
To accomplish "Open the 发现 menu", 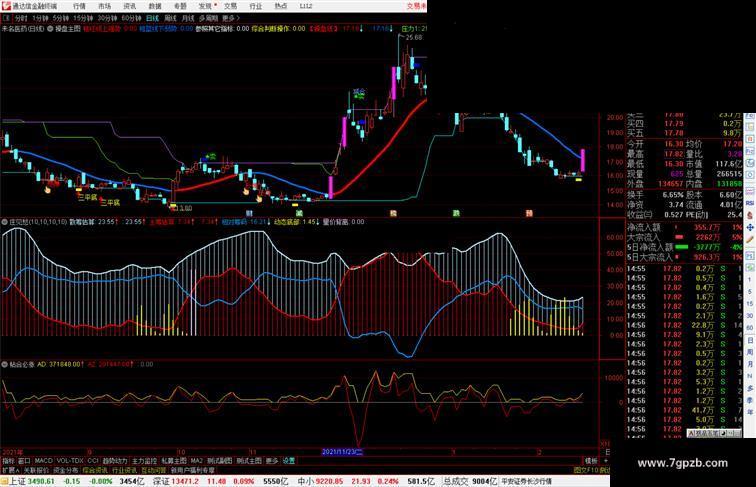I will [205, 6].
